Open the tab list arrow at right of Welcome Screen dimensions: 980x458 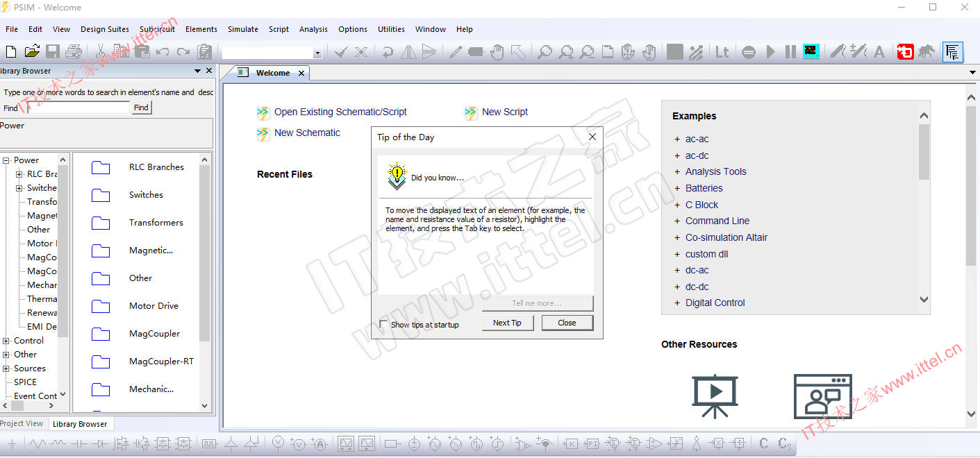tap(972, 73)
